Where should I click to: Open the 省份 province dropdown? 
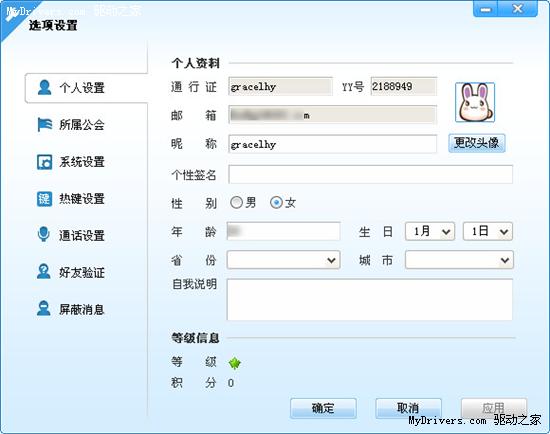(x=283, y=260)
